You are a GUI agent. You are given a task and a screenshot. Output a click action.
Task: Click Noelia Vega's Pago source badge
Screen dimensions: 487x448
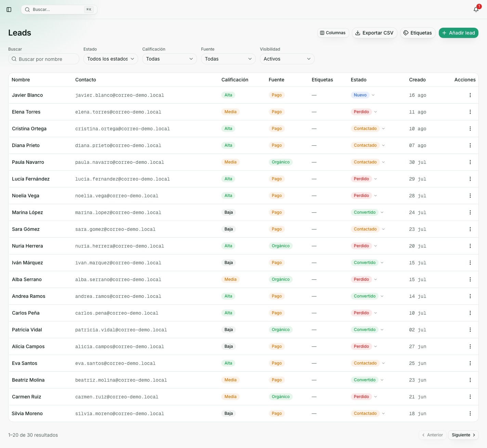click(277, 196)
